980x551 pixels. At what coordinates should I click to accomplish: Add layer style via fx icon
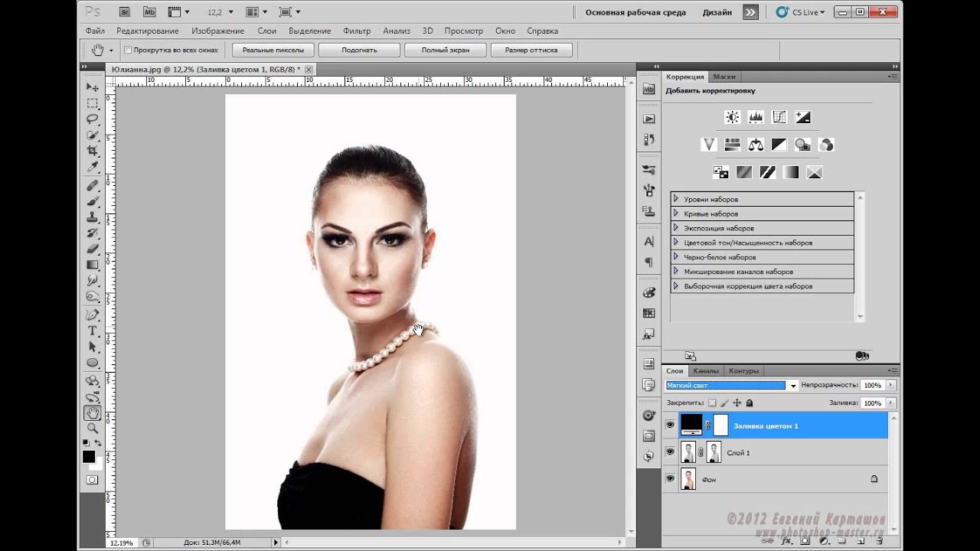[x=786, y=540]
